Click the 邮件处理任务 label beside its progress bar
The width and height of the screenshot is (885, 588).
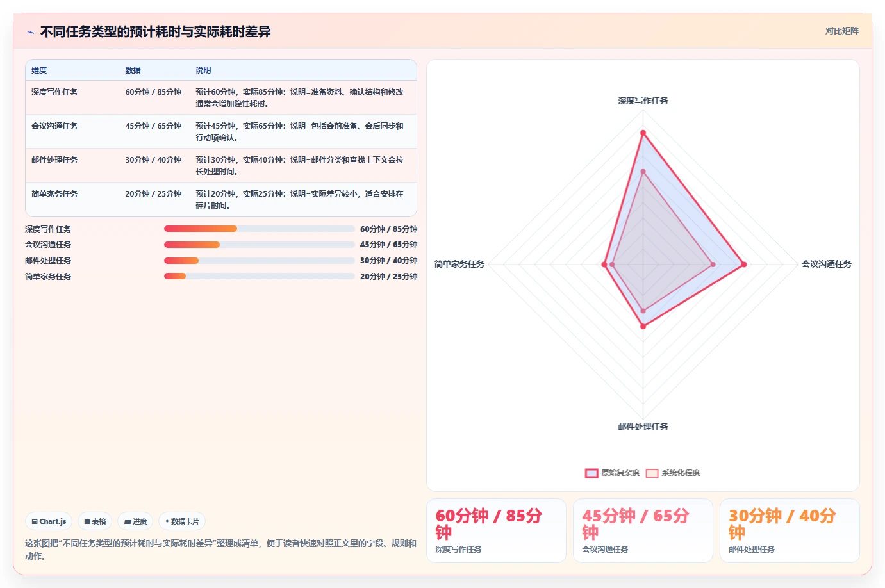pyautogui.click(x=48, y=261)
